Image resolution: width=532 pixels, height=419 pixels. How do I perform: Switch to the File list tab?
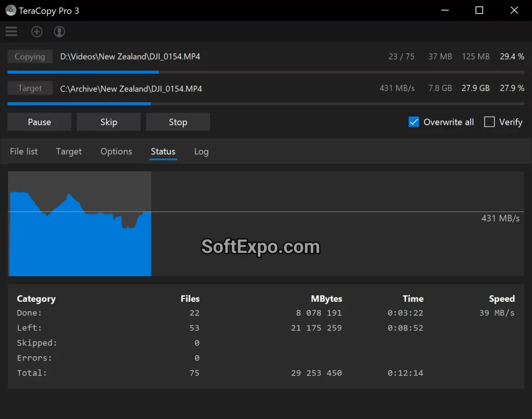tap(23, 151)
